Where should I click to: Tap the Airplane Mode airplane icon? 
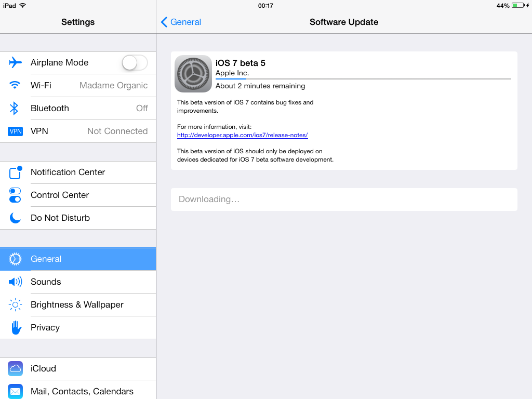click(x=15, y=62)
